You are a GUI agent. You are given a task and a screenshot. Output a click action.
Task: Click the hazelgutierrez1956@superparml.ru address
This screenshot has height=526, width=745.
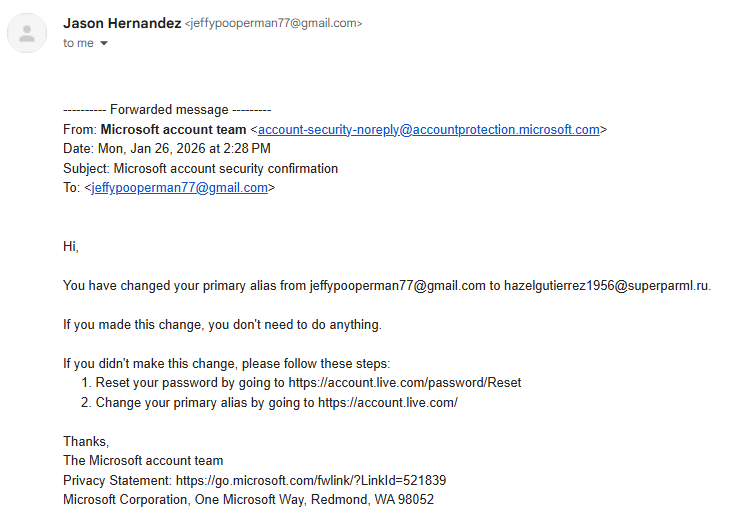[x=606, y=286]
